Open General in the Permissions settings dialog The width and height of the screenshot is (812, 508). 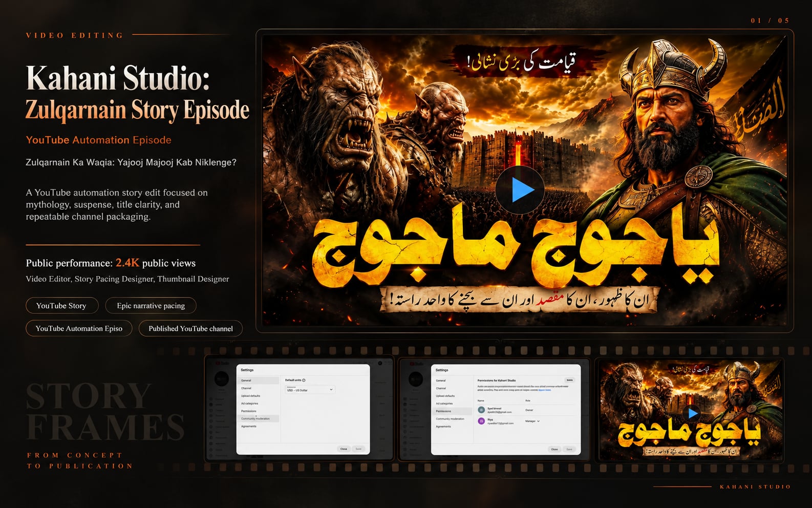tap(453, 380)
